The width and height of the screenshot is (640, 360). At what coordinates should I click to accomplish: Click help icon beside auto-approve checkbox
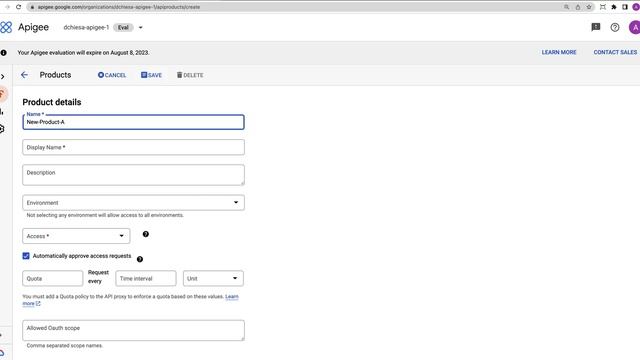(x=140, y=259)
